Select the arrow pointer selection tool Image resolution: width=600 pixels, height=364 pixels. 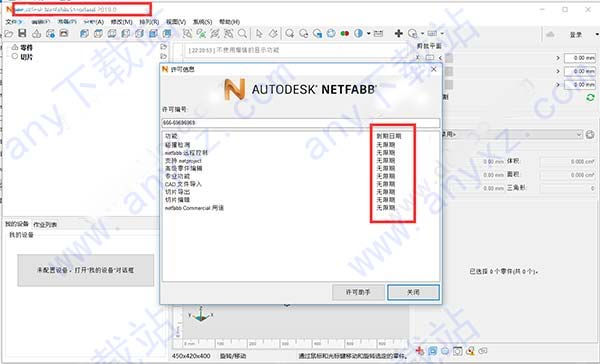tap(259, 34)
